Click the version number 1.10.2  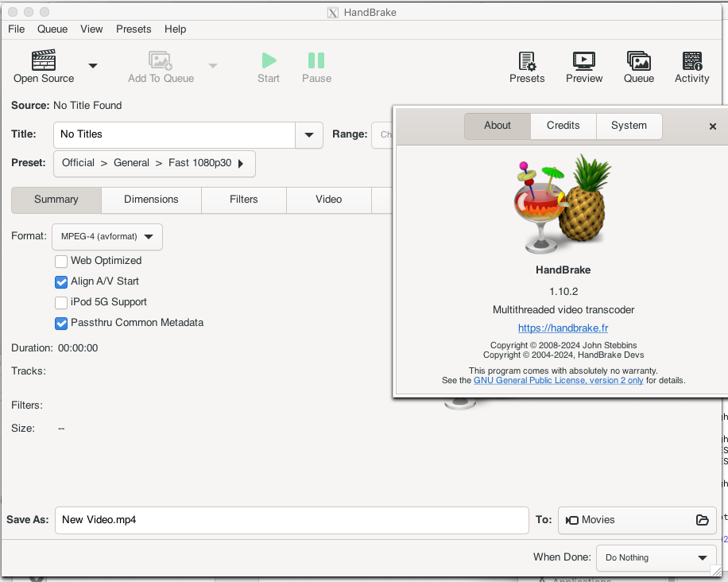point(563,292)
